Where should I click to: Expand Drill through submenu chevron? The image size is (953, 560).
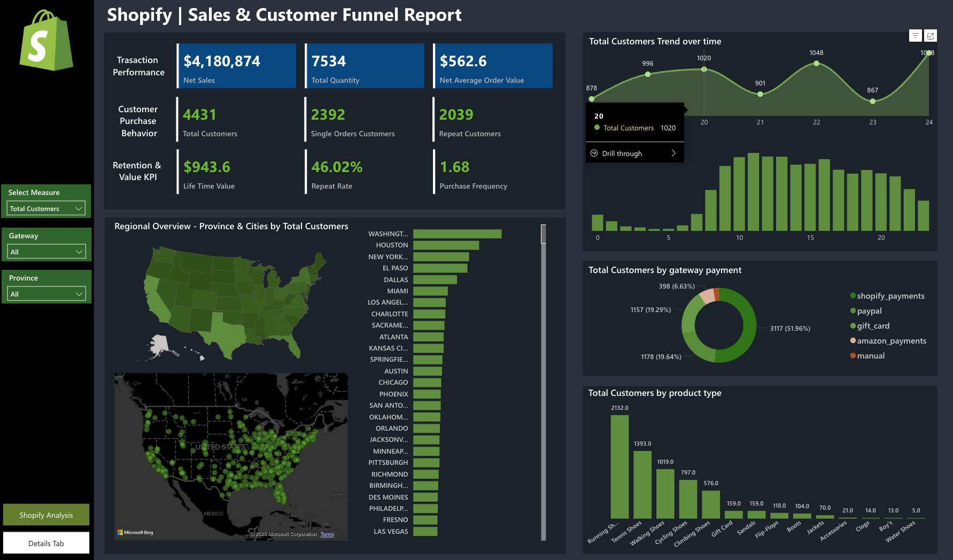(x=673, y=153)
